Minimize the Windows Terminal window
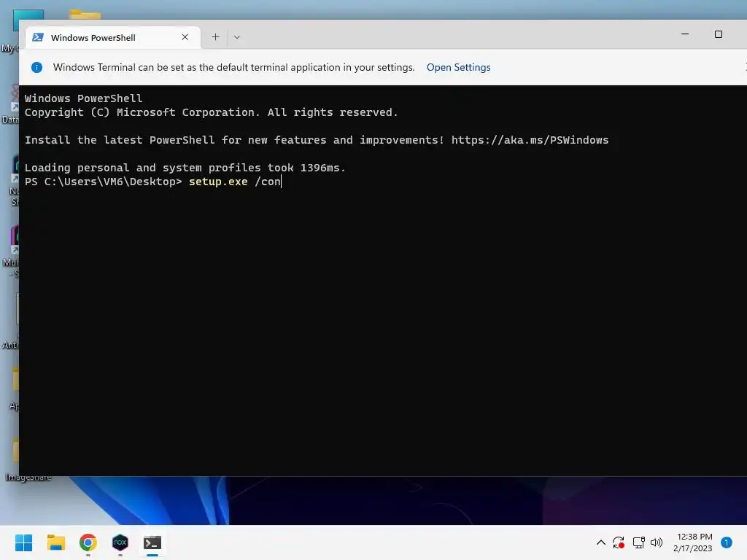 pos(685,34)
